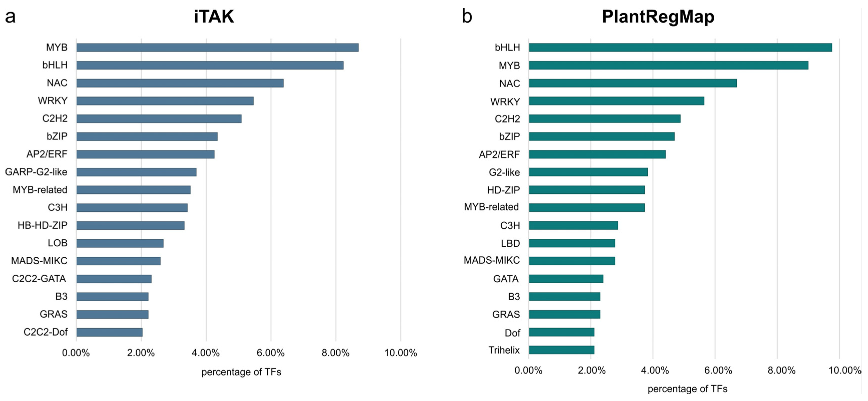Click the HD-ZIP label in PlantRegMap

(503, 190)
